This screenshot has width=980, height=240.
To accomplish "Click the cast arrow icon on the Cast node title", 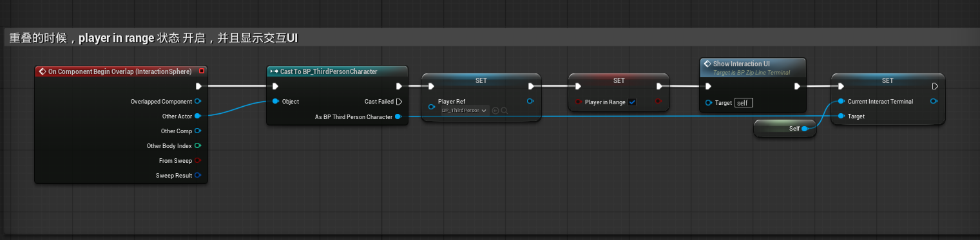I will (274, 71).
